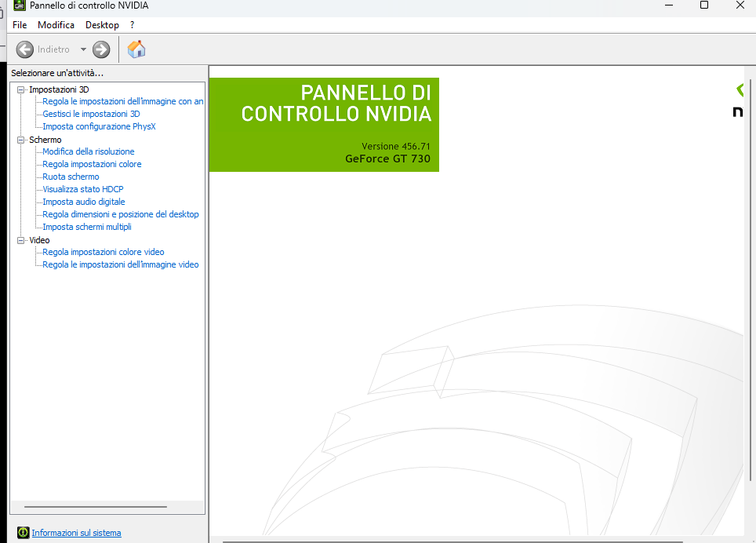
Task: Open Regola le impostazioni dell'immagine video
Action: click(121, 264)
